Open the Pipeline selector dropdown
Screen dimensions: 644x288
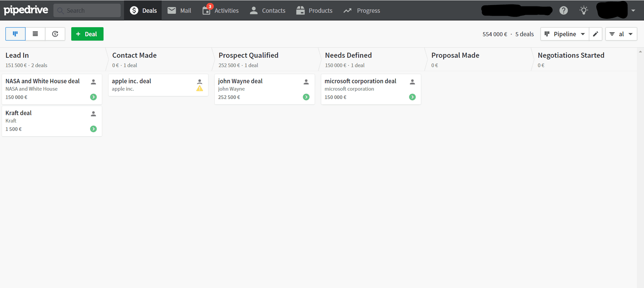point(565,34)
